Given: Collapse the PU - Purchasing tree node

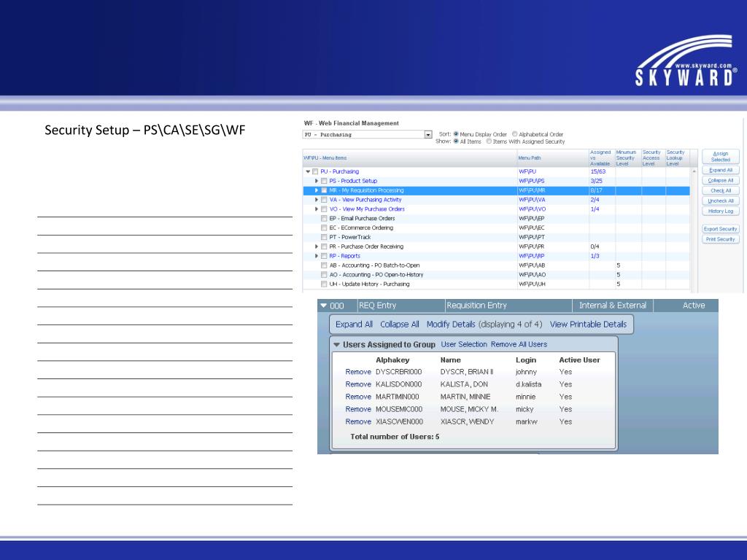Looking at the screenshot, I should click(308, 171).
